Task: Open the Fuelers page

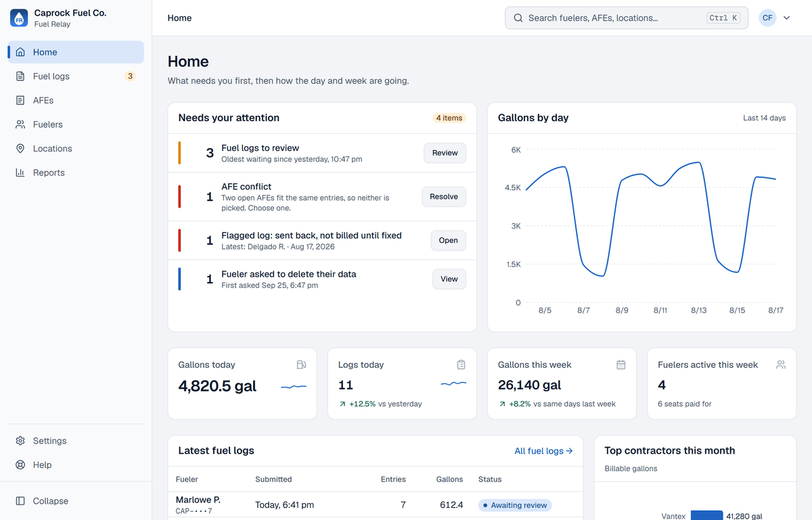Action: [x=76, y=124]
